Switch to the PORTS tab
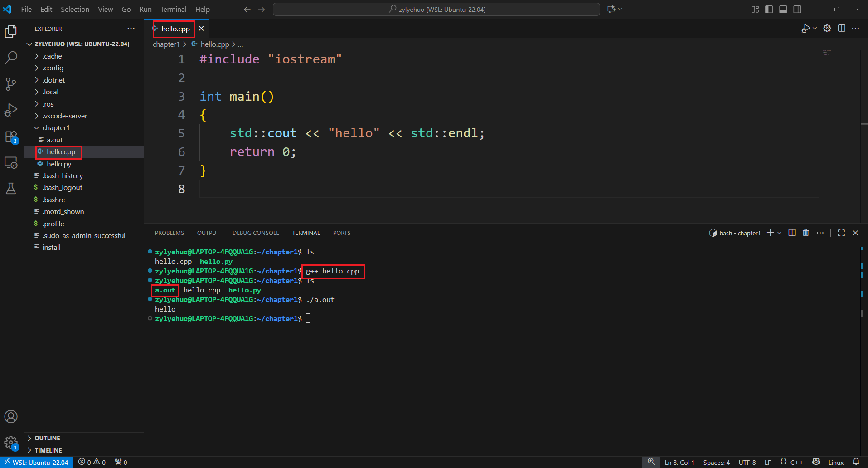This screenshot has width=868, height=468. point(342,233)
